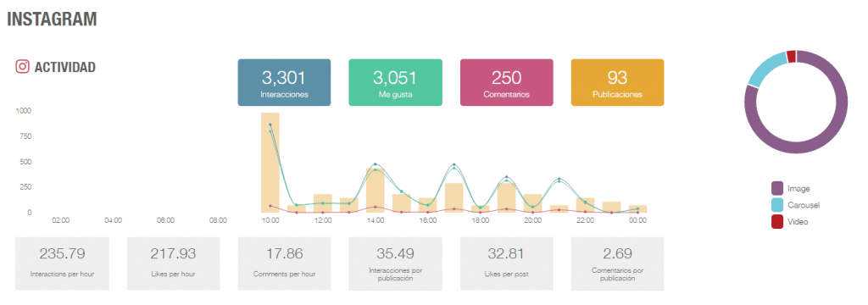Click the 250 y-axis label

pyautogui.click(x=26, y=187)
